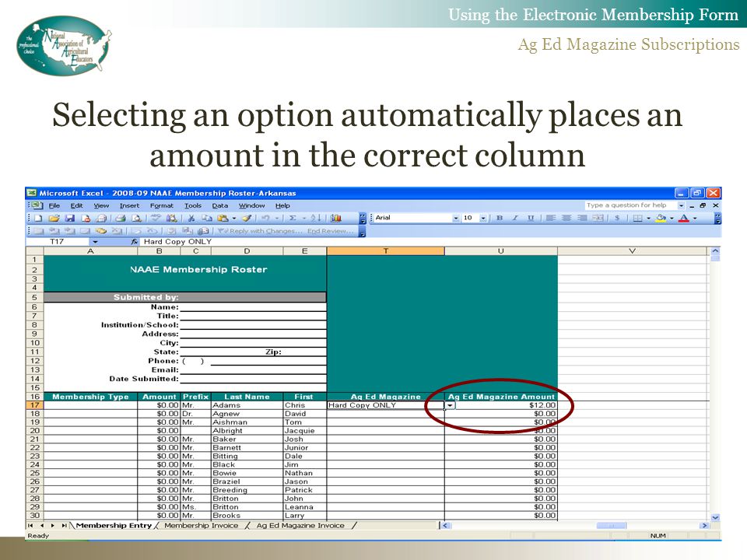Open the font size 10 dropdown
This screenshot has height=560, width=747.
click(x=483, y=218)
